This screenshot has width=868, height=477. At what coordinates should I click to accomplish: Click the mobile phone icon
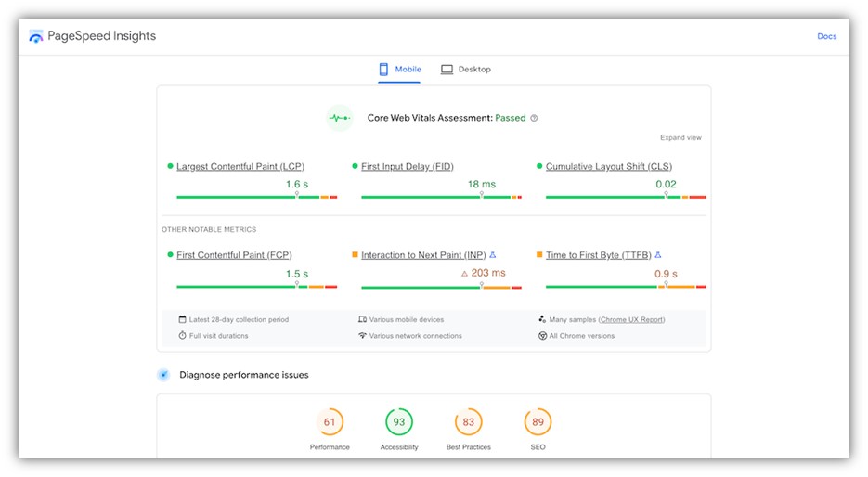tap(383, 70)
